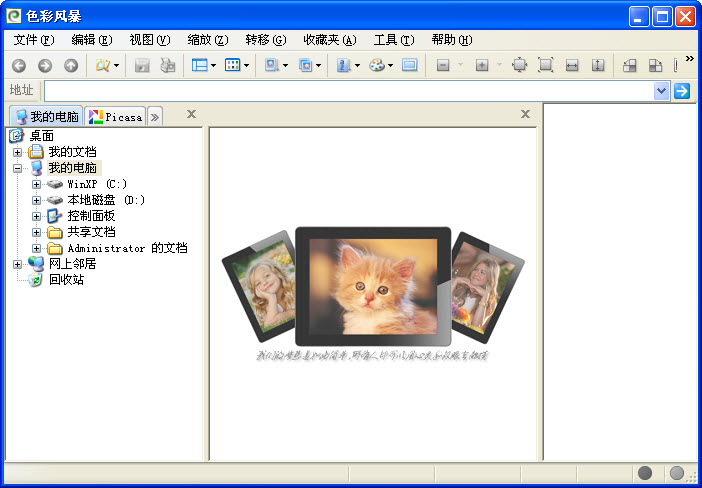Open the 工具(T) menu
The image size is (702, 488).
pyautogui.click(x=394, y=40)
